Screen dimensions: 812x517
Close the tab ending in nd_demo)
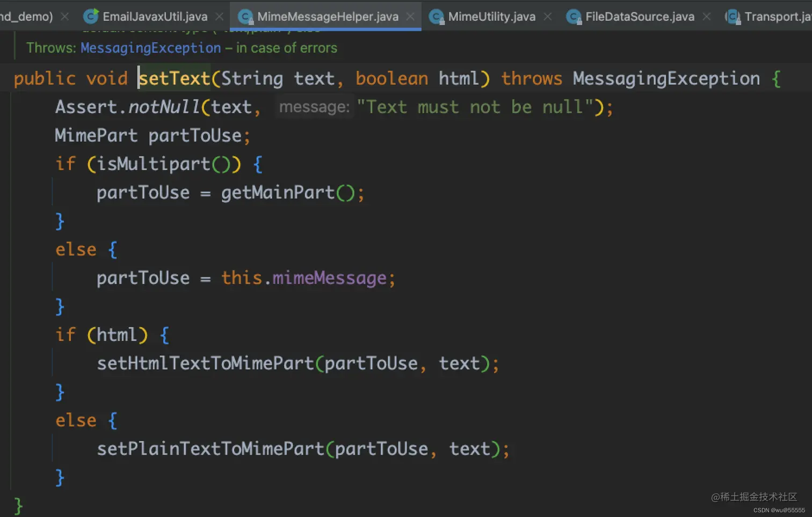64,17
